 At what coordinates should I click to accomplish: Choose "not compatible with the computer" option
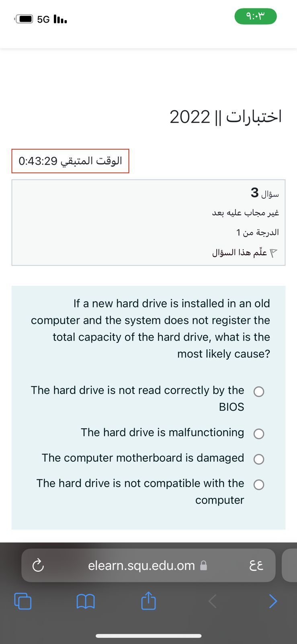[x=259, y=485]
